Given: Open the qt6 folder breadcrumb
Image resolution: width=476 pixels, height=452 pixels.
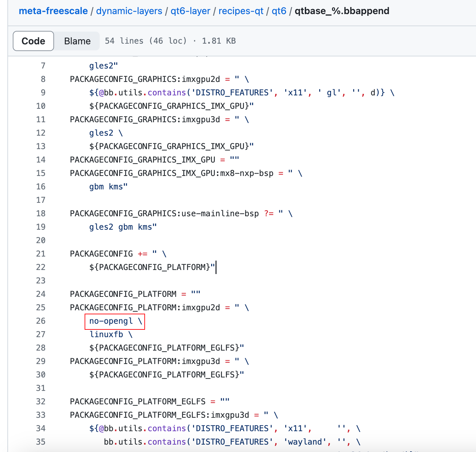Looking at the screenshot, I should 279,11.
